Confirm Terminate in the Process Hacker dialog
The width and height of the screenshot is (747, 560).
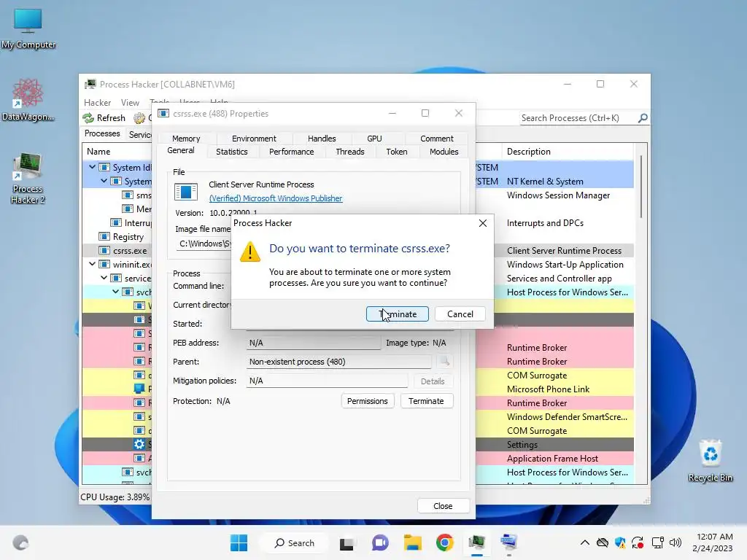coord(398,314)
